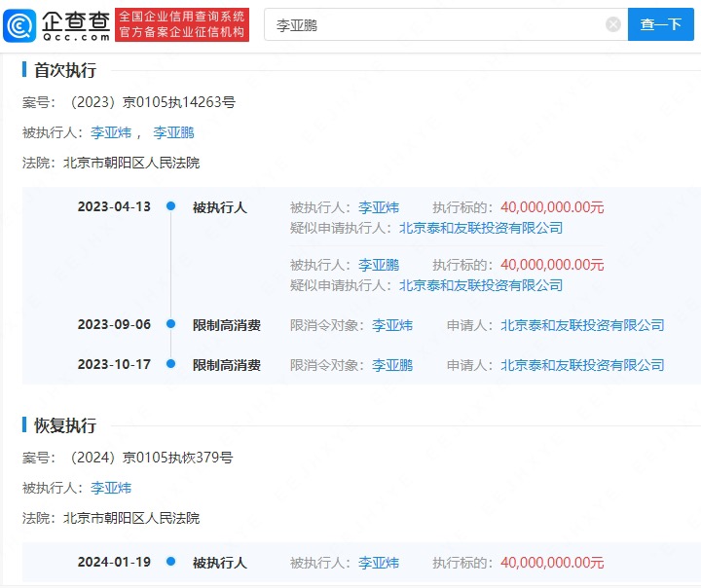Click the 首次执行 section heading
The width and height of the screenshot is (701, 588).
(65, 70)
